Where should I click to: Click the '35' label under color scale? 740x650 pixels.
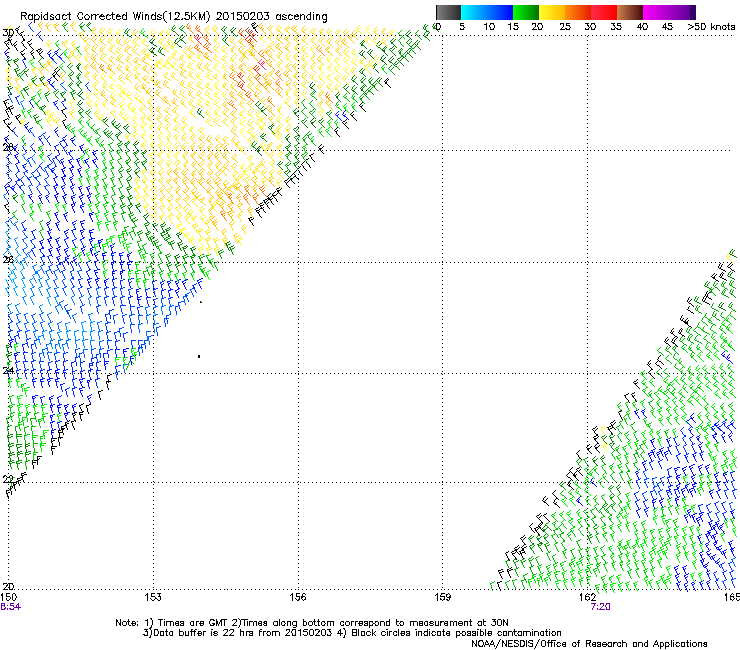pyautogui.click(x=616, y=26)
